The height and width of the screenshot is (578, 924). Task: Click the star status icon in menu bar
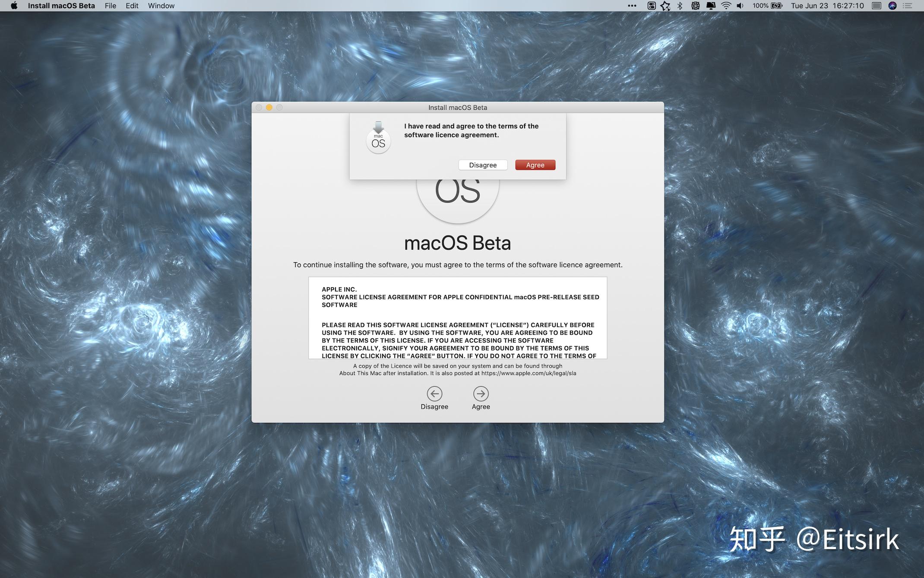pos(665,6)
